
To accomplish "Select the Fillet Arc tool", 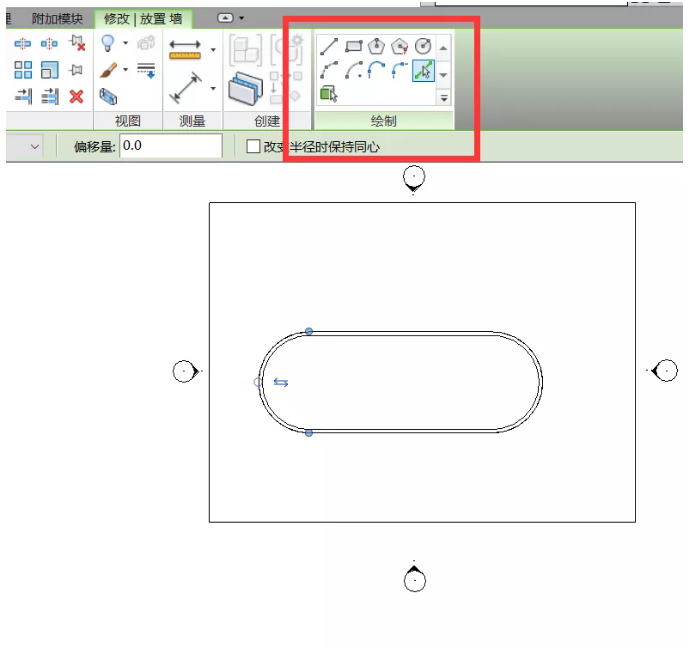I will point(400,71).
